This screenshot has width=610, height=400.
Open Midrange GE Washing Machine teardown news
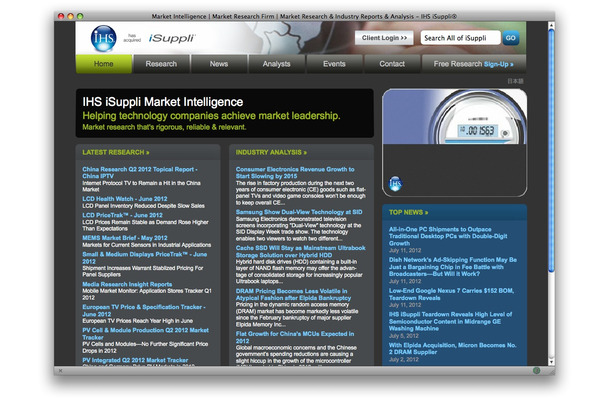click(450, 321)
